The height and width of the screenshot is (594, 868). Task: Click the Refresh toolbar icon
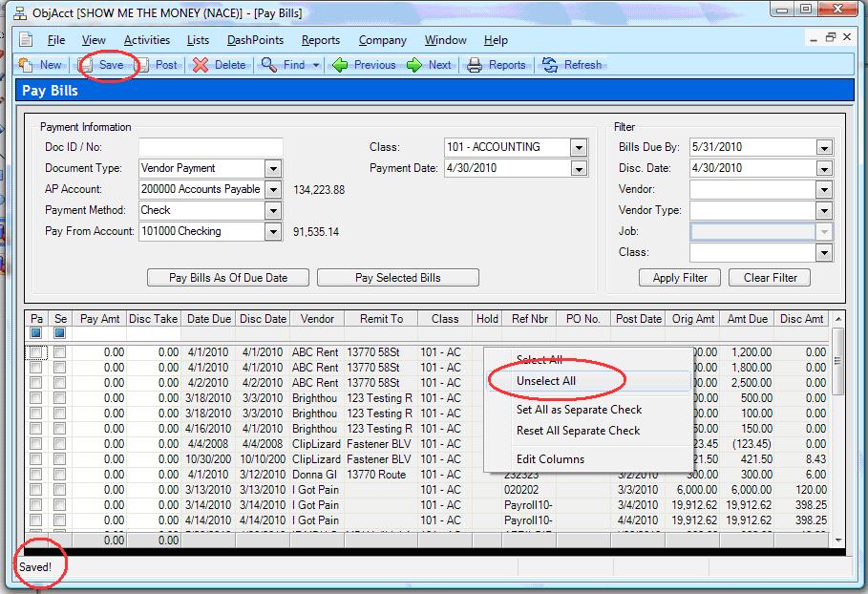point(550,65)
